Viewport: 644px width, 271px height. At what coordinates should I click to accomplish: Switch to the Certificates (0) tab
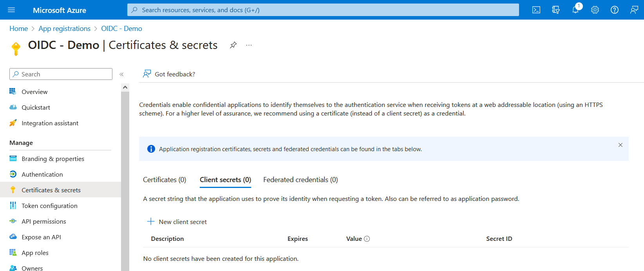pos(165,180)
